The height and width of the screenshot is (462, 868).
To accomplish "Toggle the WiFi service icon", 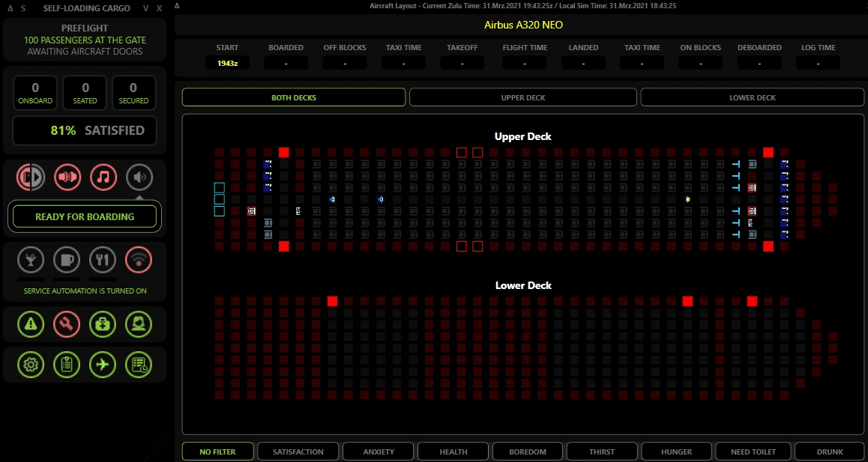I will click(139, 260).
